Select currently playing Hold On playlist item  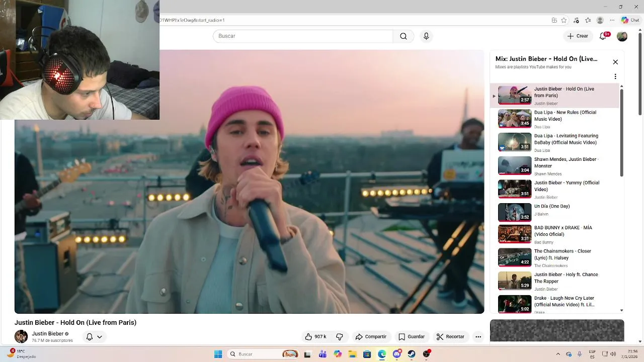[555, 96]
